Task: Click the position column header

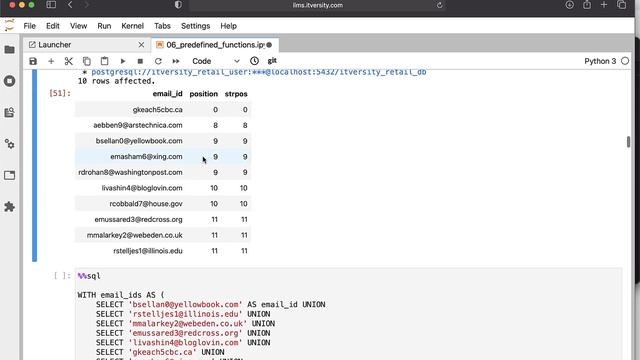Action: tap(203, 94)
